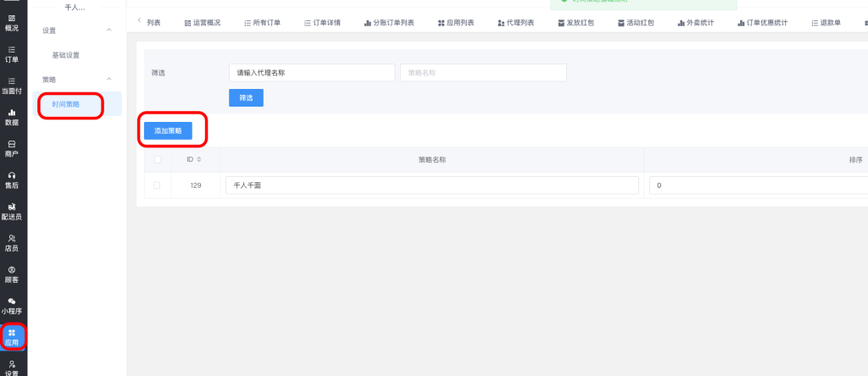Check the row checkbox for ID 129
The height and width of the screenshot is (376, 868).
click(157, 185)
